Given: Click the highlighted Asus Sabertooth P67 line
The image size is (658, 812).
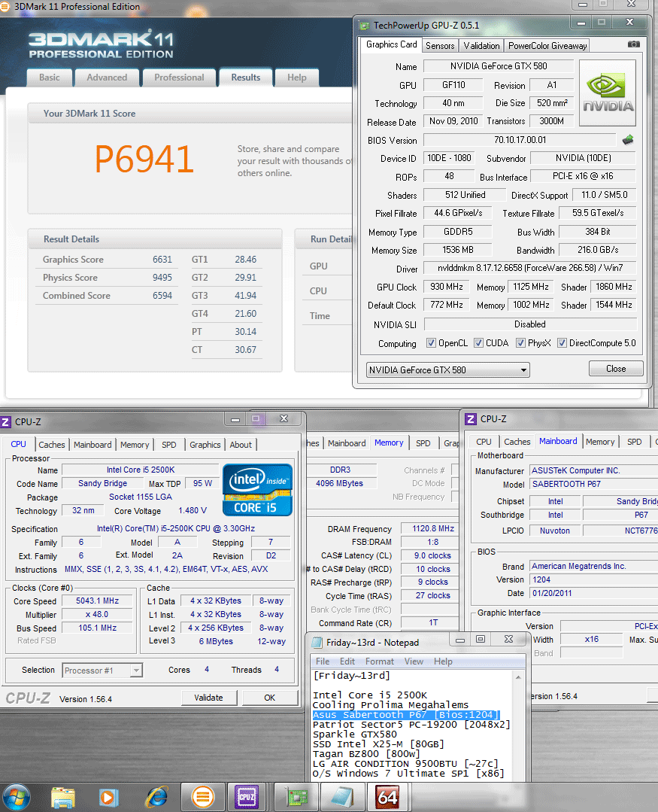Looking at the screenshot, I should click(406, 715).
